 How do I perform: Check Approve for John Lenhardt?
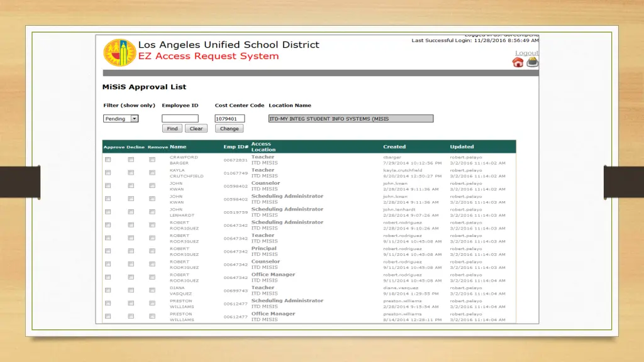[108, 212]
